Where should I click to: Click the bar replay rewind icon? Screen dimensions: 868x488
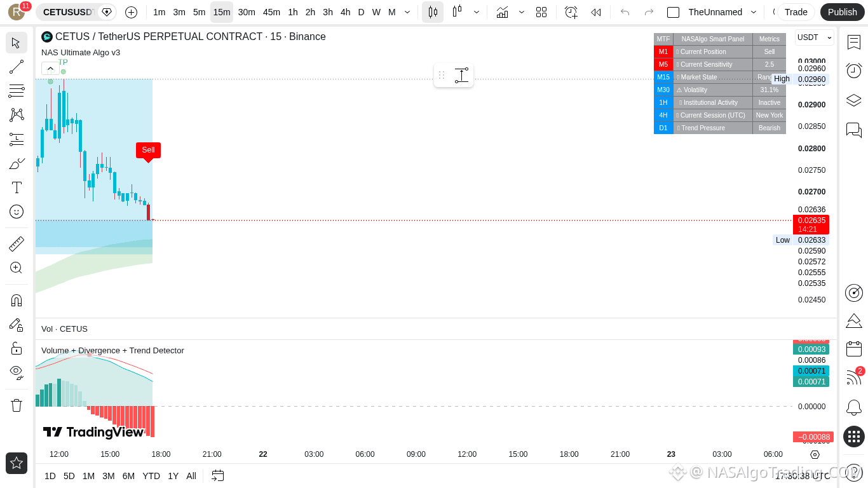595,12
